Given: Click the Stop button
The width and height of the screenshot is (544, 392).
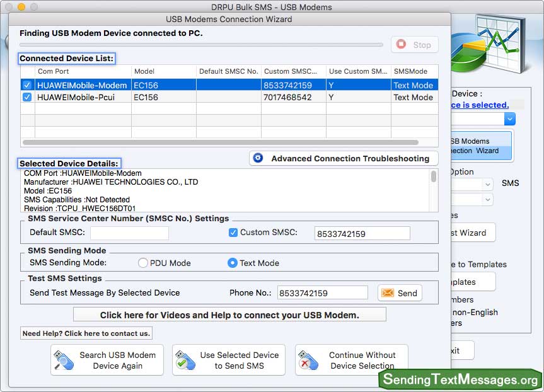Looking at the screenshot, I should coord(415,45).
